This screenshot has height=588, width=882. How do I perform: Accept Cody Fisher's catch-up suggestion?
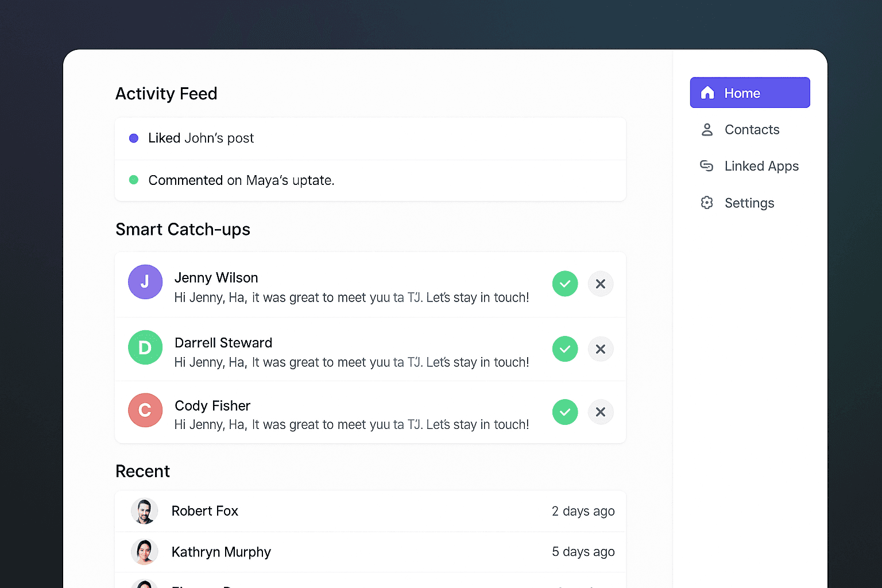click(x=564, y=412)
